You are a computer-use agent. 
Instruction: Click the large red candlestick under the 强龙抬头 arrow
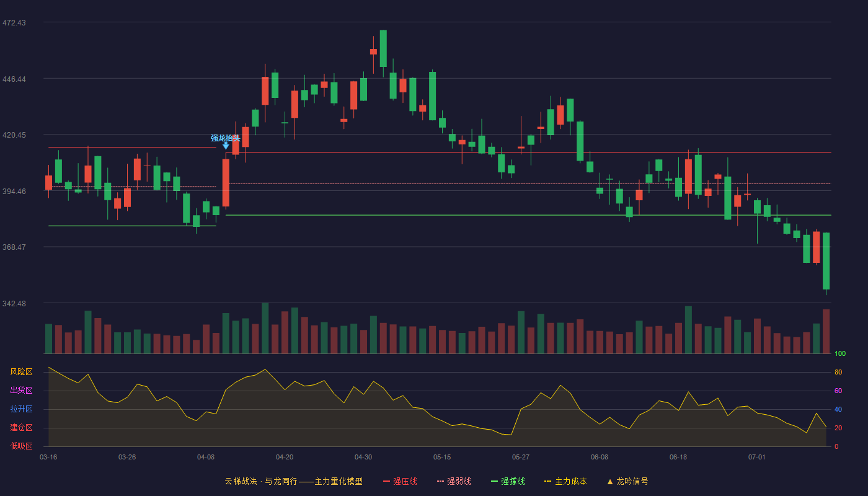(x=226, y=183)
